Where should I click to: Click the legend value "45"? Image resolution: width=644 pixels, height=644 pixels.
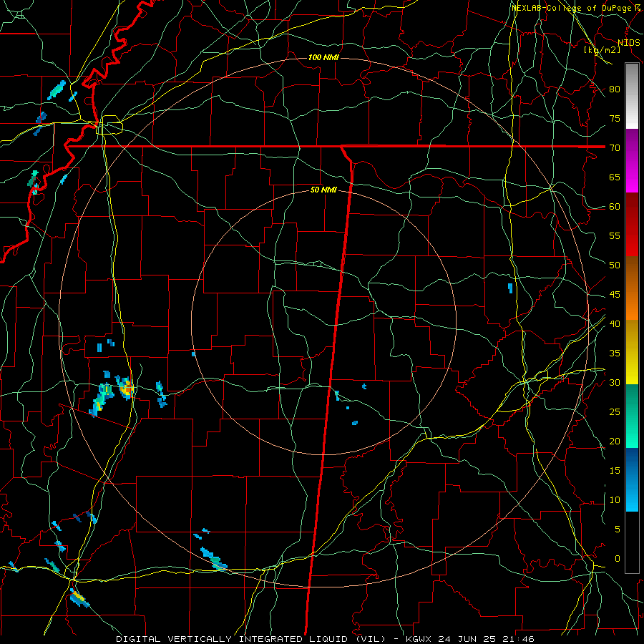click(615, 295)
